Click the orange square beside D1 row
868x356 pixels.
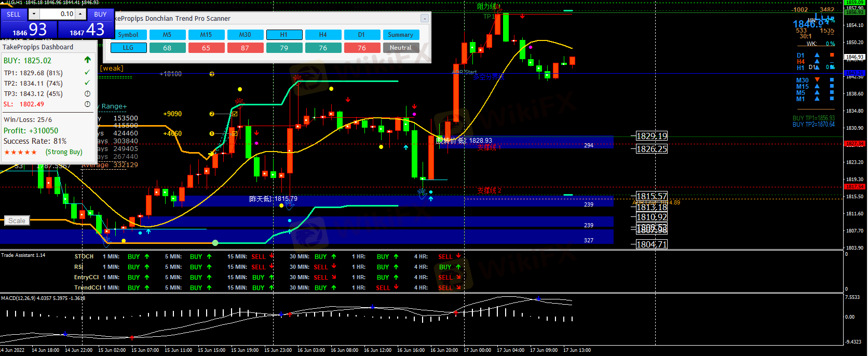click(x=832, y=55)
